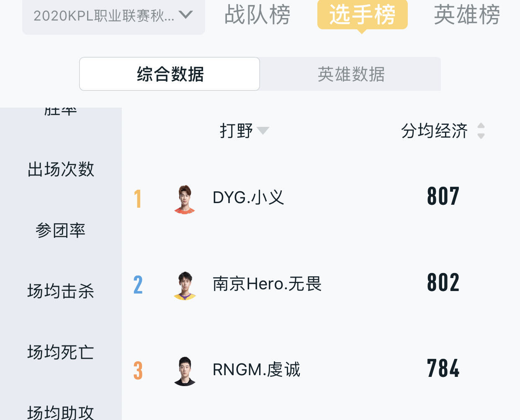Select the 出场次数 stat category
The width and height of the screenshot is (520, 420).
pos(61,170)
